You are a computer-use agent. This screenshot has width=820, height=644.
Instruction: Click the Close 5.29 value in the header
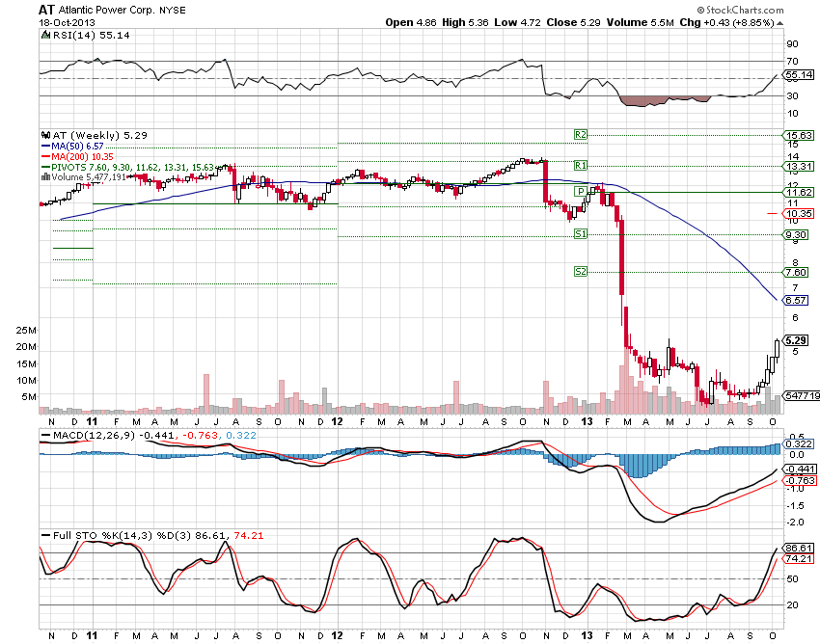tap(576, 22)
